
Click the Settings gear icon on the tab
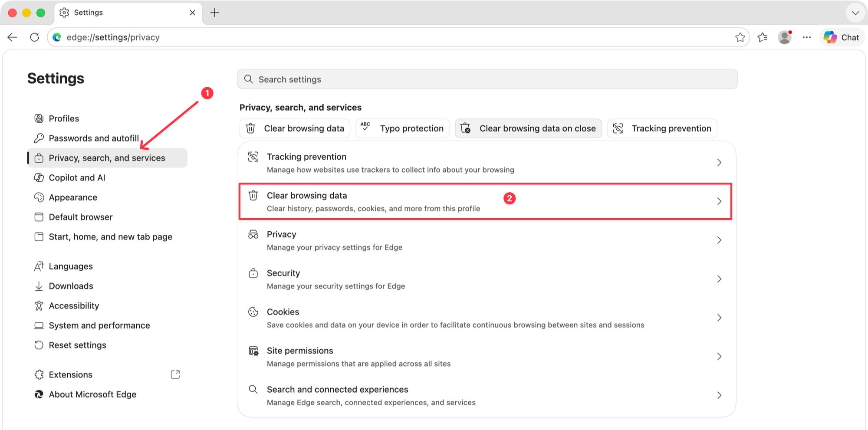(64, 13)
